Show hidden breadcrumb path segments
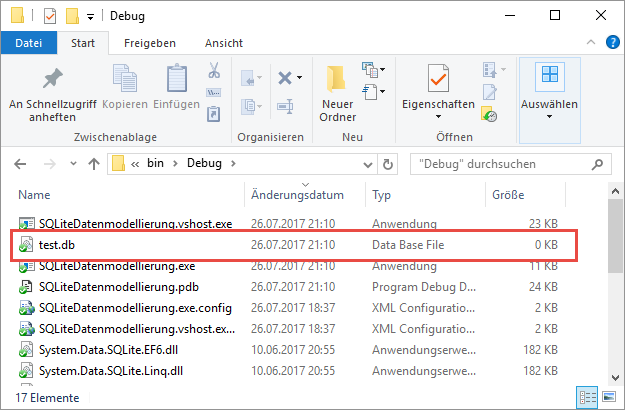Screen dimensions: 625x410 (x=135, y=164)
